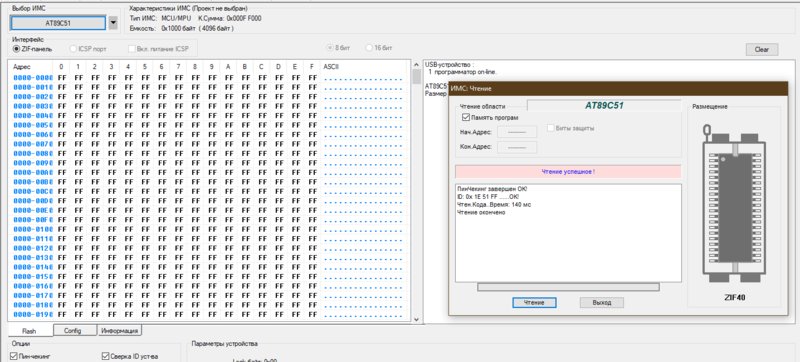The width and height of the screenshot is (800, 362).
Task: Select the Flash tab
Action: tap(30, 330)
